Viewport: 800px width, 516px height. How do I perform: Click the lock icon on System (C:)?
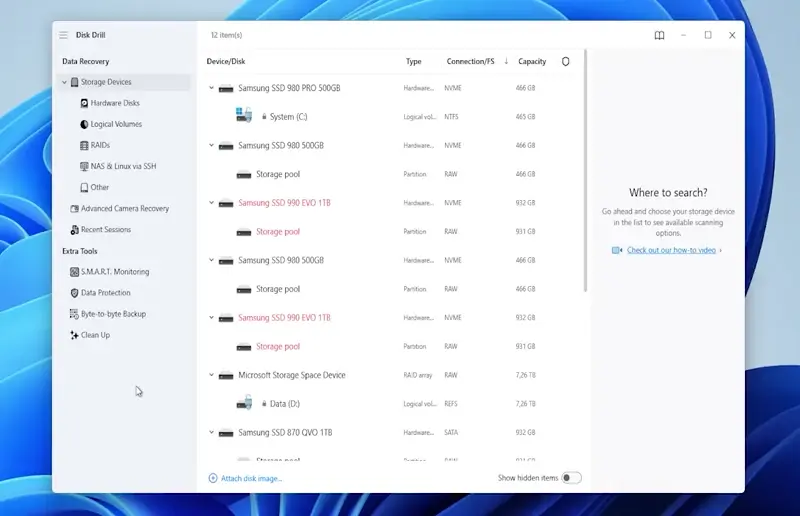pos(264,116)
